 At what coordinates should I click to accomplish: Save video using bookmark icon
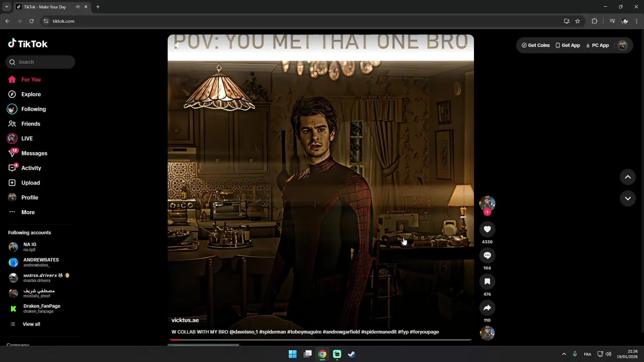(x=487, y=282)
